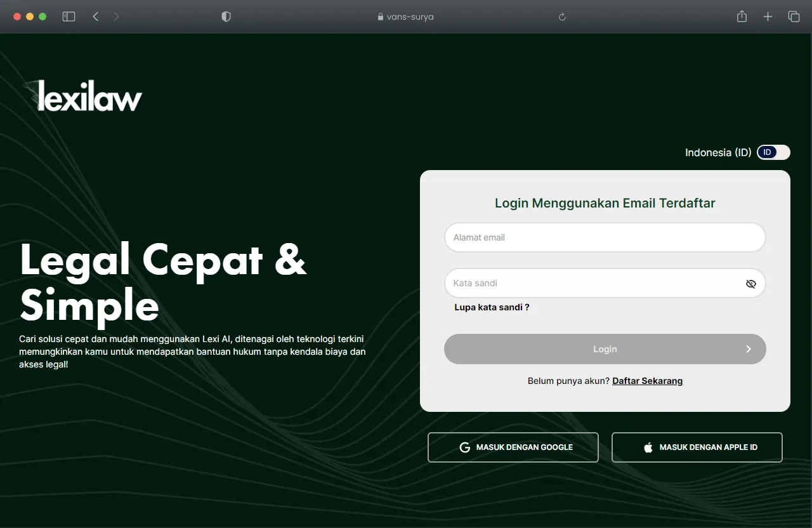This screenshot has width=812, height=528.
Task: Focus the Kata sandi field
Action: 605,283
